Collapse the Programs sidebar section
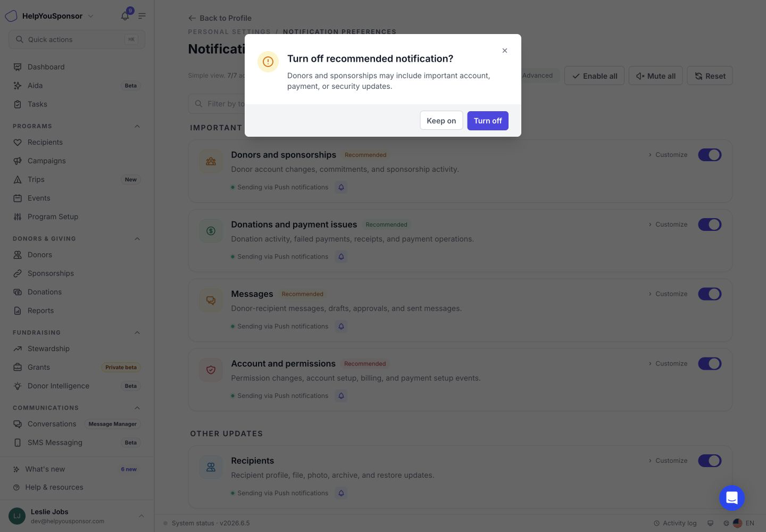The height and width of the screenshot is (532, 766). [x=137, y=127]
